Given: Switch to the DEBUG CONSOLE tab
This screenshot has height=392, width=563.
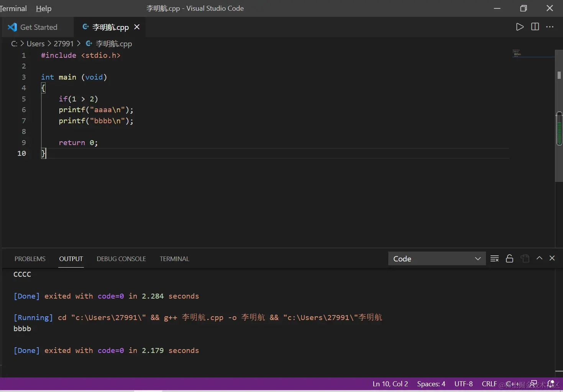Looking at the screenshot, I should 121,259.
